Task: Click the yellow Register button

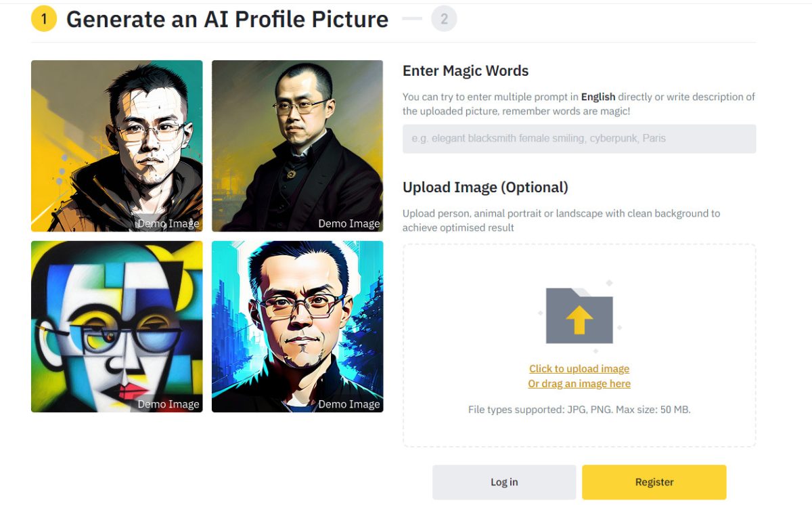Action: [654, 482]
